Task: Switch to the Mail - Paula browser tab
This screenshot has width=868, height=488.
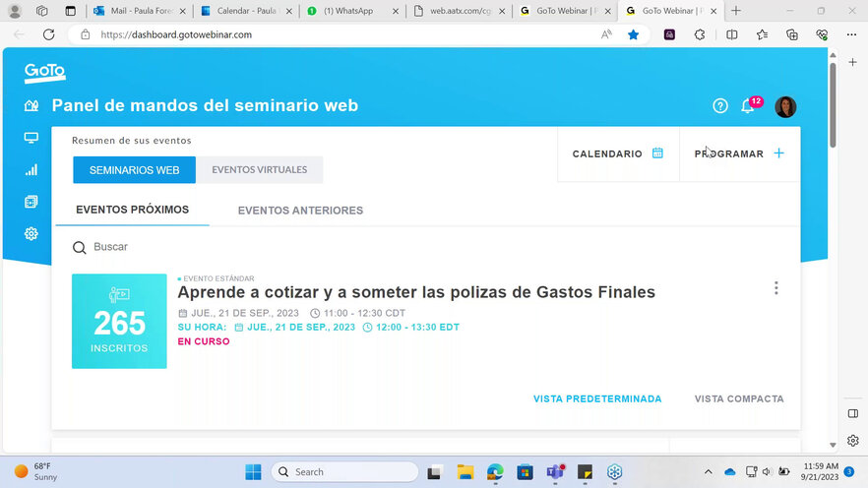Action: [140, 11]
